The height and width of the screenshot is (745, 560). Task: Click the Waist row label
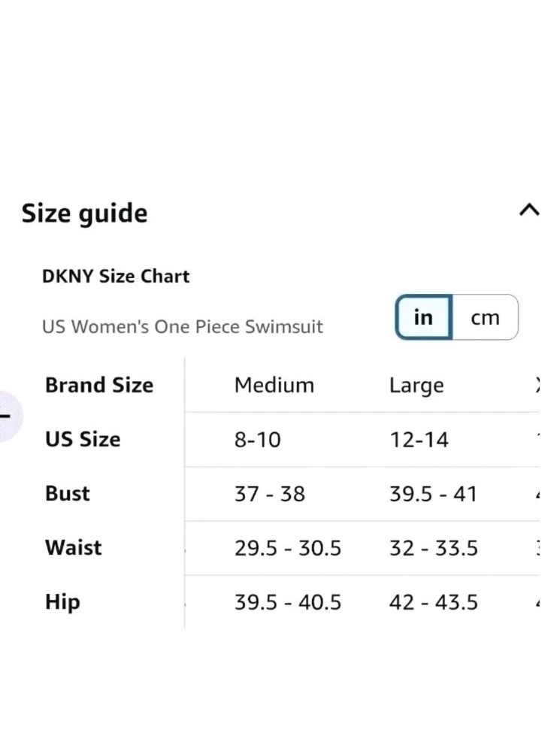pos(74,547)
